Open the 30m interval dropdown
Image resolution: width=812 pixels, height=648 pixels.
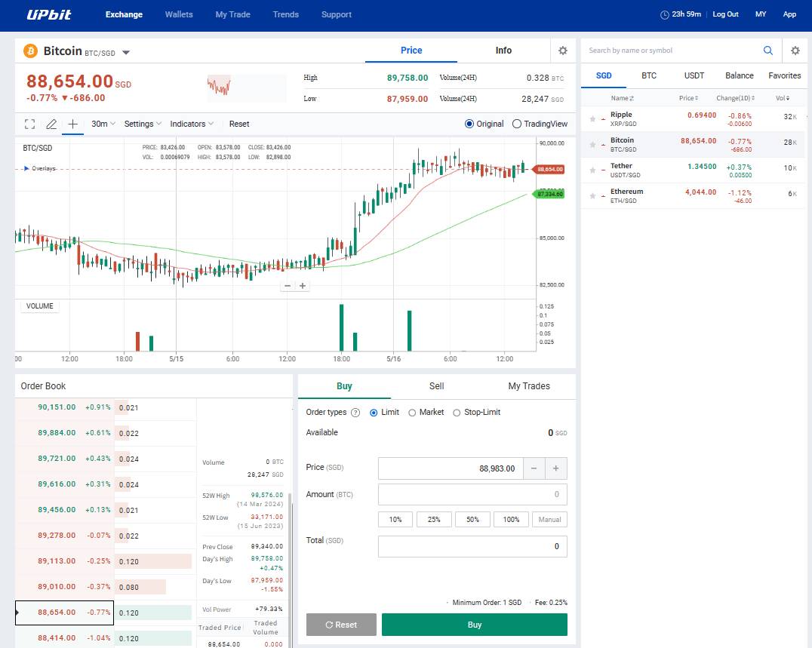tap(103, 124)
